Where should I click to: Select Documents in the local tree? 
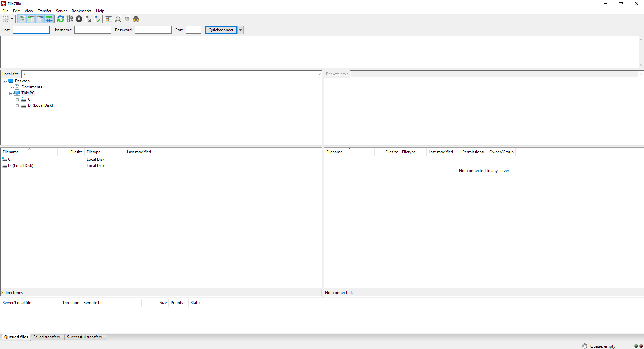coord(32,87)
